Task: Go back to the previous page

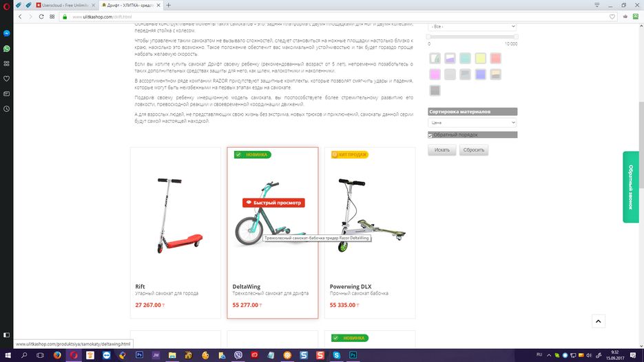Action: coord(20,17)
